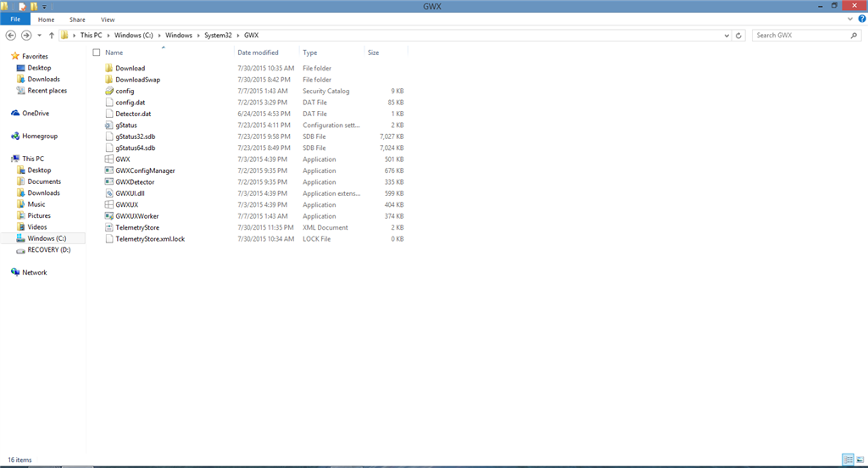Select the GWXUXWorker application icon

pyautogui.click(x=109, y=216)
